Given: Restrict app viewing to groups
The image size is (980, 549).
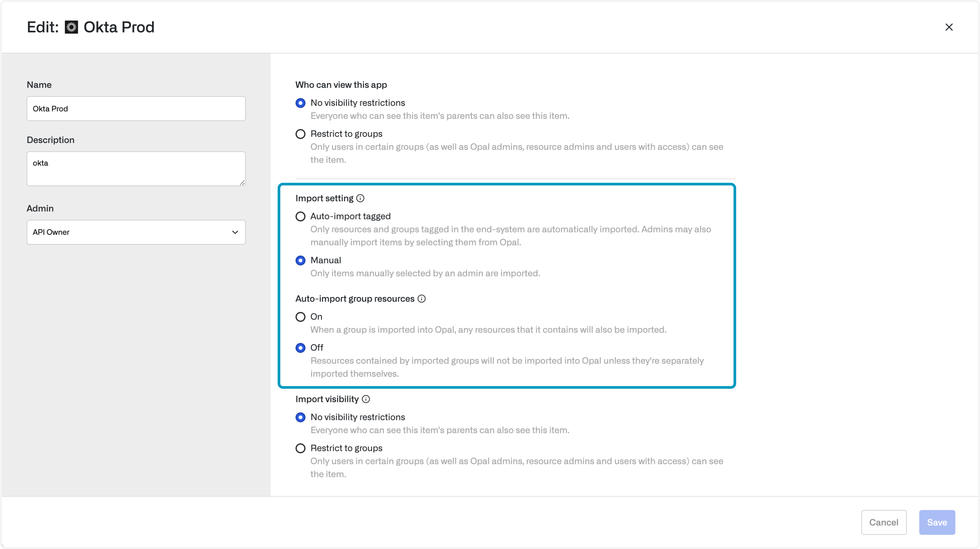Looking at the screenshot, I should pyautogui.click(x=300, y=134).
